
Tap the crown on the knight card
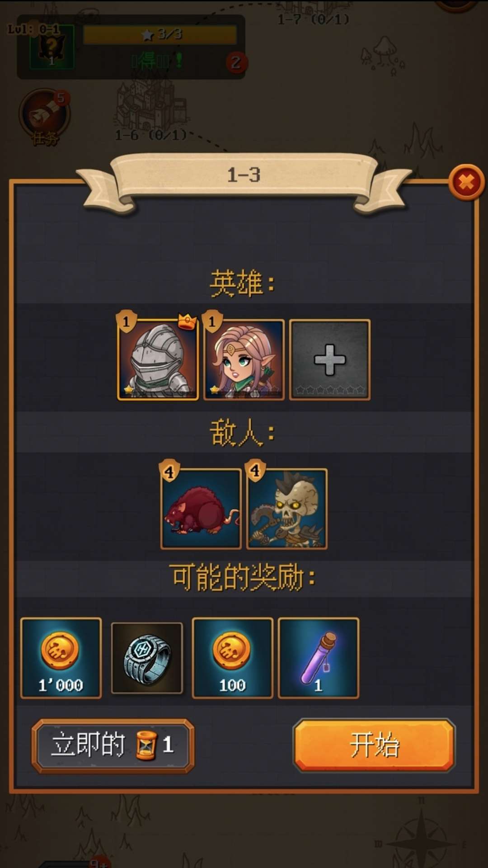coord(187,321)
